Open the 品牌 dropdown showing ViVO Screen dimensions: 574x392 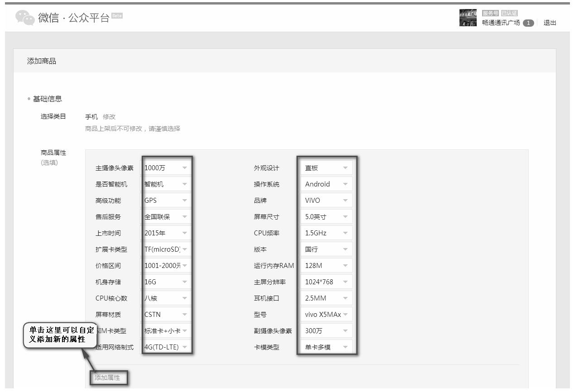[x=326, y=201]
